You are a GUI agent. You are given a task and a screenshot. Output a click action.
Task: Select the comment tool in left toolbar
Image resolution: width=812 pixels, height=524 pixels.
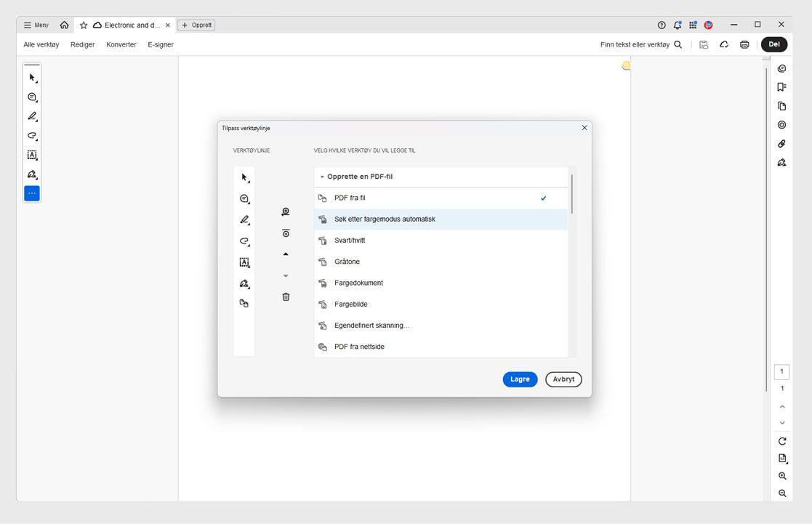tap(32, 97)
